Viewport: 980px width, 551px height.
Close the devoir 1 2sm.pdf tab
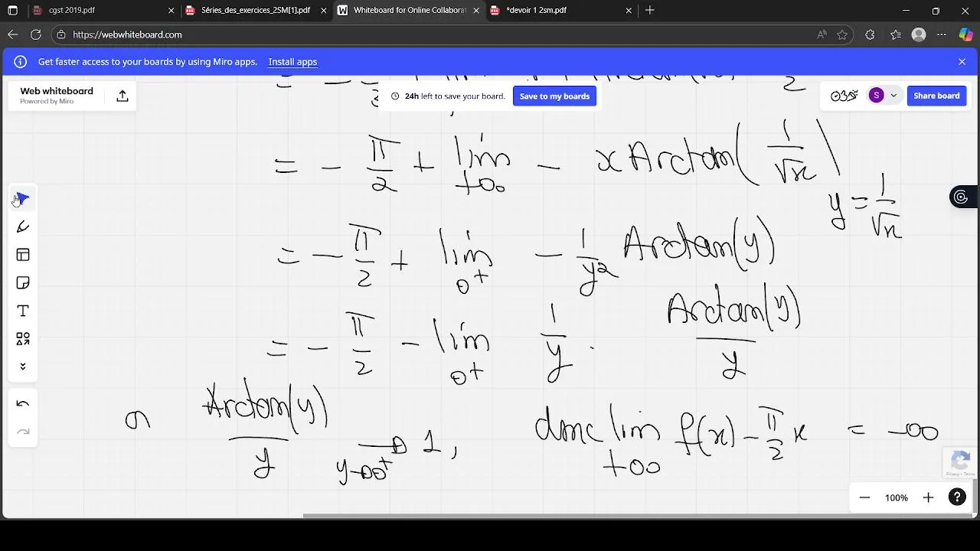pos(629,10)
